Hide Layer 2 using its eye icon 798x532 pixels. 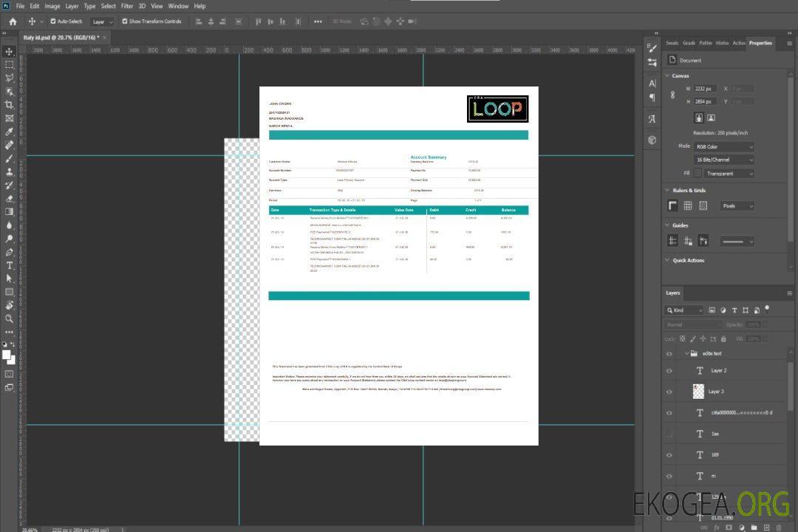(669, 371)
